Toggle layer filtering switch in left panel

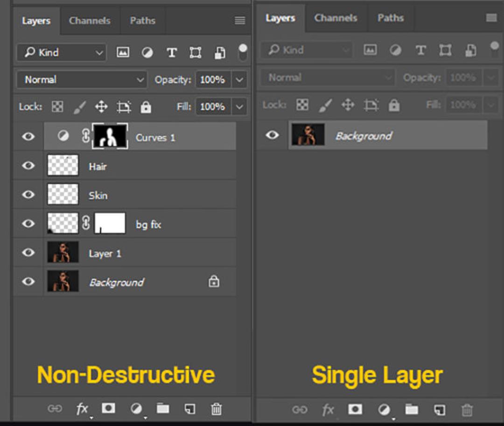click(x=243, y=52)
